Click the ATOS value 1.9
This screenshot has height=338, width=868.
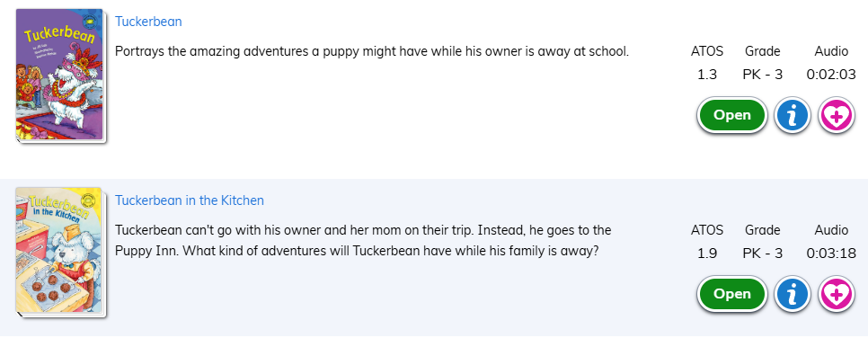pyautogui.click(x=707, y=253)
